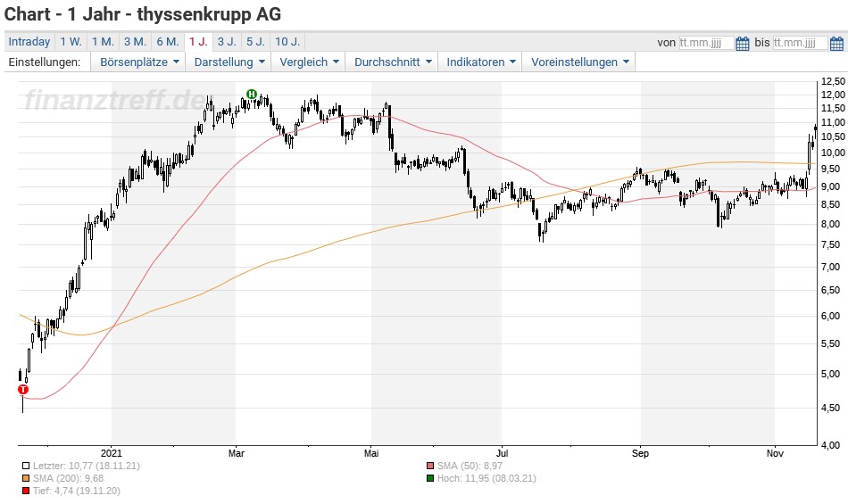Click the 'Nov' x-axis label
848x504 pixels.
(x=775, y=453)
